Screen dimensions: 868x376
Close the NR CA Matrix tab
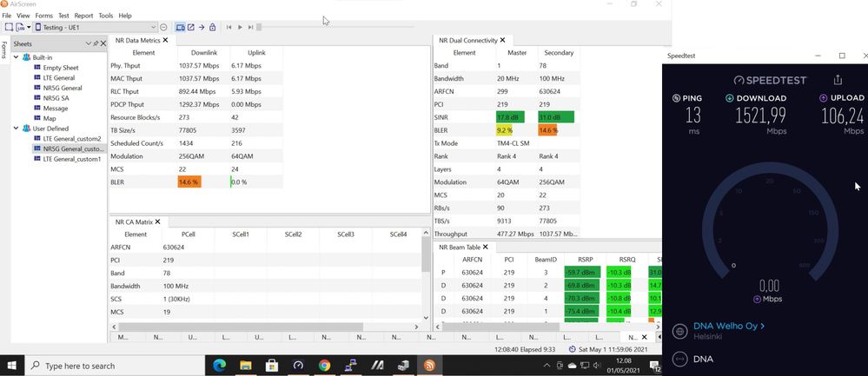pyautogui.click(x=157, y=221)
